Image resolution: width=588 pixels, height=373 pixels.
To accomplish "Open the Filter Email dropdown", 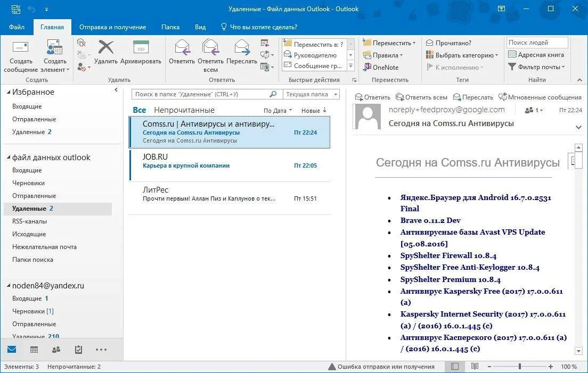I will pyautogui.click(x=536, y=67).
